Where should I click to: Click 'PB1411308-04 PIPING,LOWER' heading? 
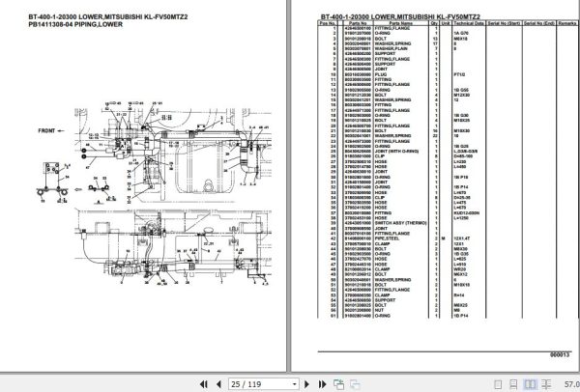75,24
